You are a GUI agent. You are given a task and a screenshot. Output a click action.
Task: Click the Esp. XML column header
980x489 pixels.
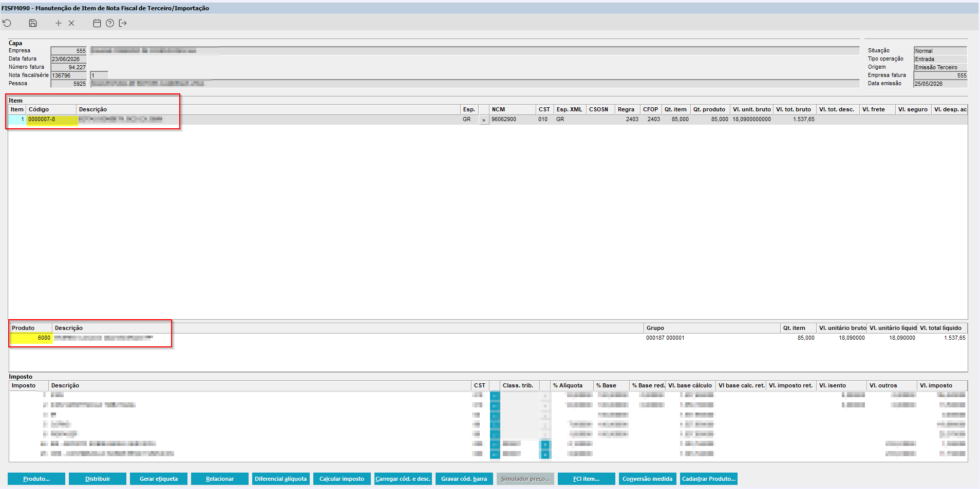click(570, 109)
